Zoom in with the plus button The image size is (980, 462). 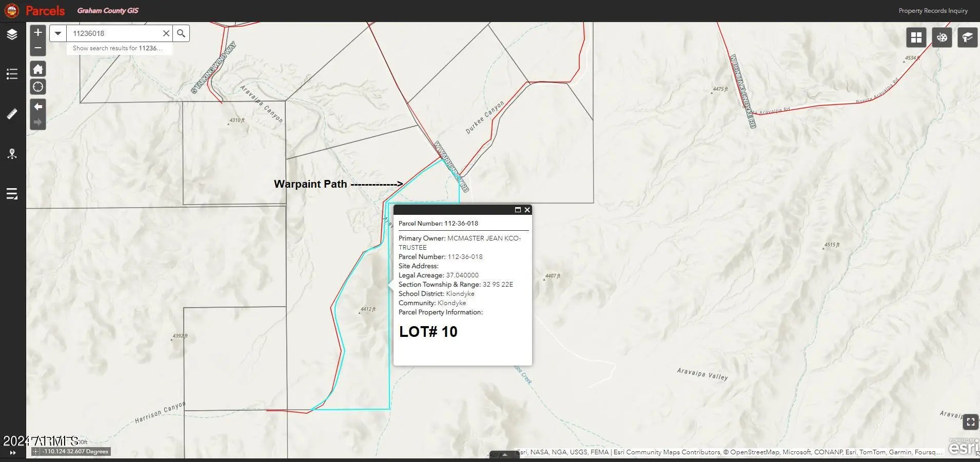pos(38,33)
